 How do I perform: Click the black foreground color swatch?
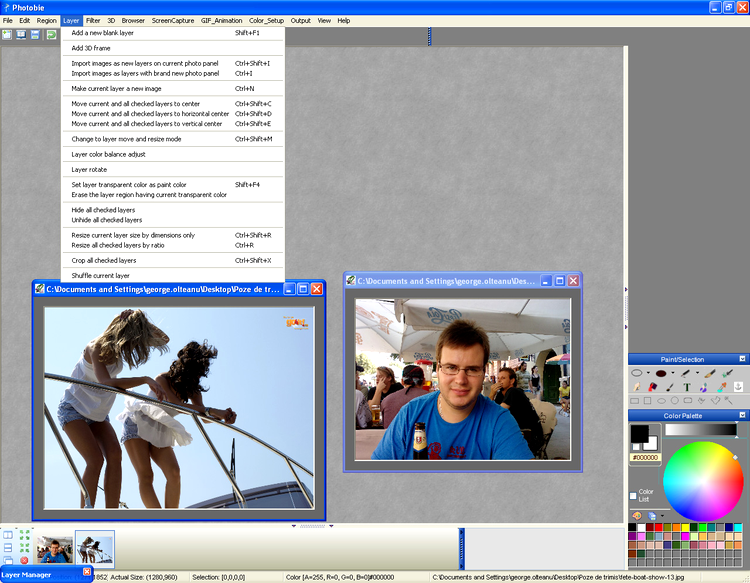click(x=640, y=433)
